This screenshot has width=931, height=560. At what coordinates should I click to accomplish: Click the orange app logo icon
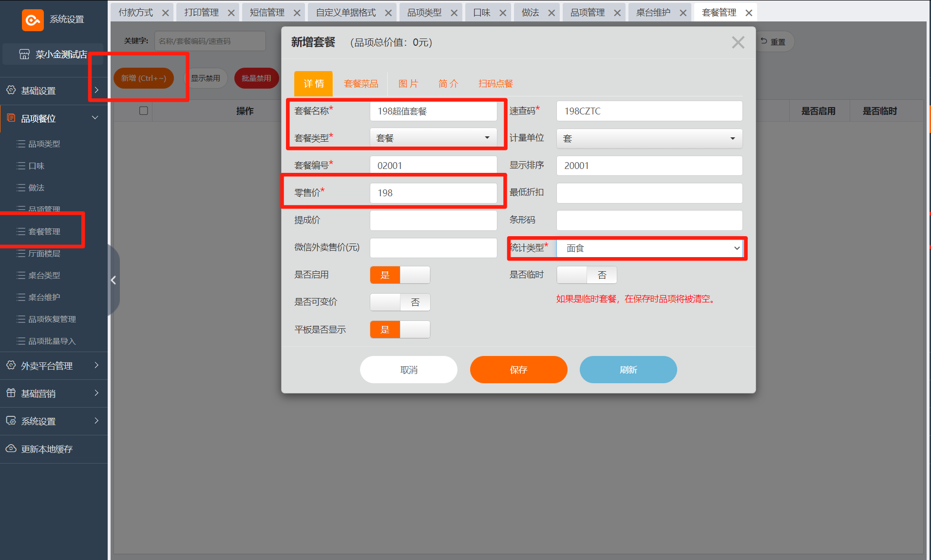pos(33,20)
